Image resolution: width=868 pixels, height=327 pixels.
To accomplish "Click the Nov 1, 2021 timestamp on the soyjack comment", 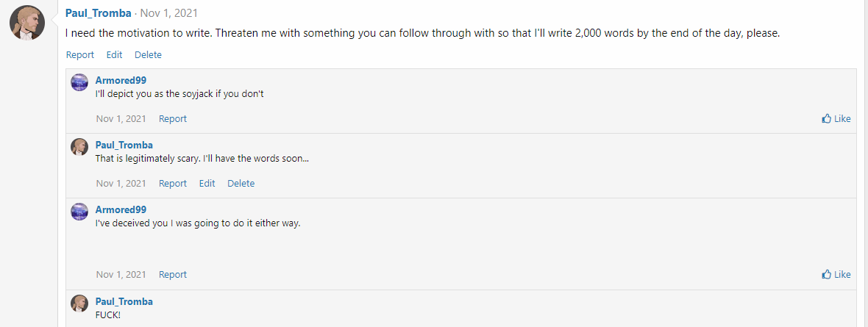I will click(121, 119).
